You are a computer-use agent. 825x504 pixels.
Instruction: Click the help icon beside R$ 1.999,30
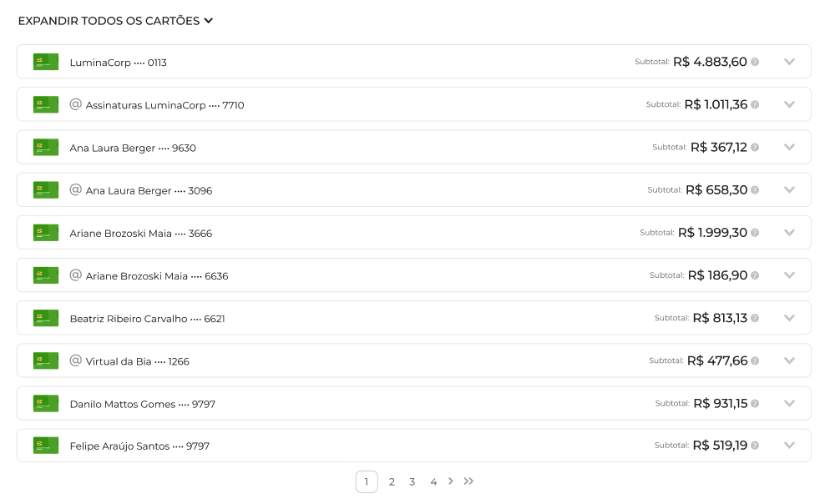tap(755, 233)
